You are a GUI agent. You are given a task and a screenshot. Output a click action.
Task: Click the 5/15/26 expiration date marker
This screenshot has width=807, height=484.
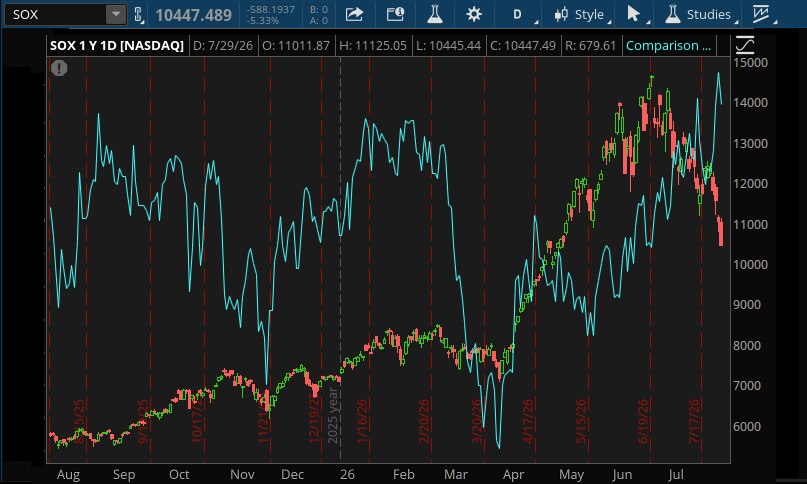pos(581,421)
